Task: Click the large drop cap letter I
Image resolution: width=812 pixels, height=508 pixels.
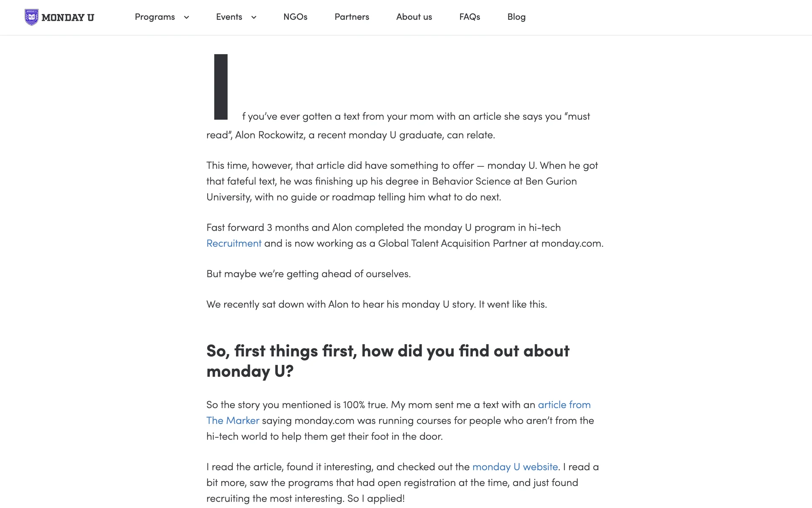Action: pos(221,87)
